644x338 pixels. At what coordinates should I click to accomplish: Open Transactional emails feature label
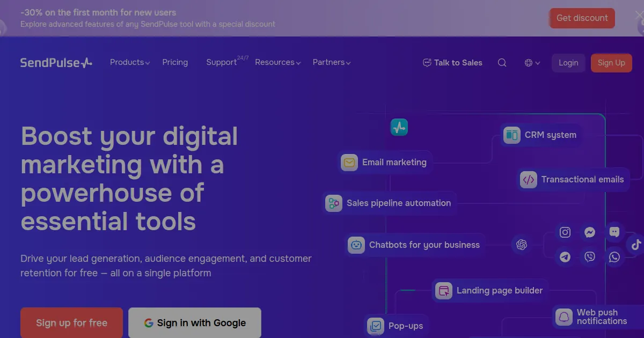pyautogui.click(x=583, y=180)
